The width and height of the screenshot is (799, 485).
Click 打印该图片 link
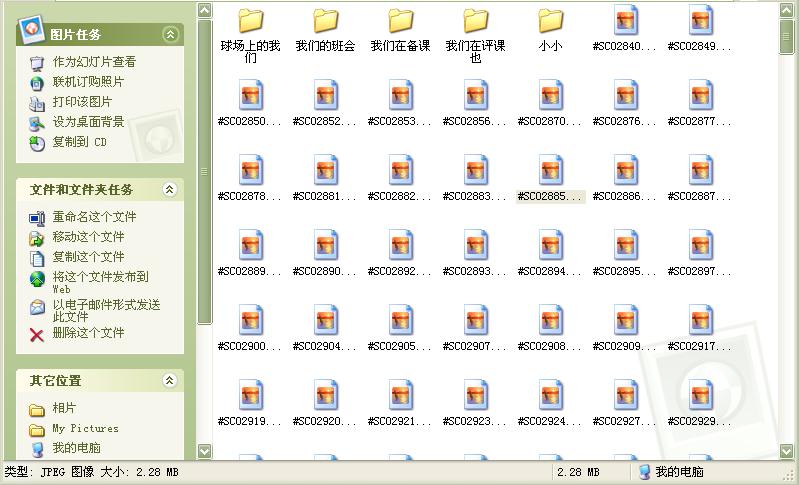tap(82, 102)
